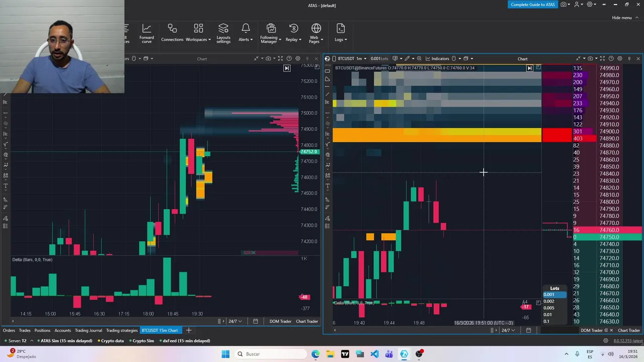Image resolution: width=644 pixels, height=362 pixels.
Task: Click the zoom magnifier icon in right chart
Action: point(419,59)
